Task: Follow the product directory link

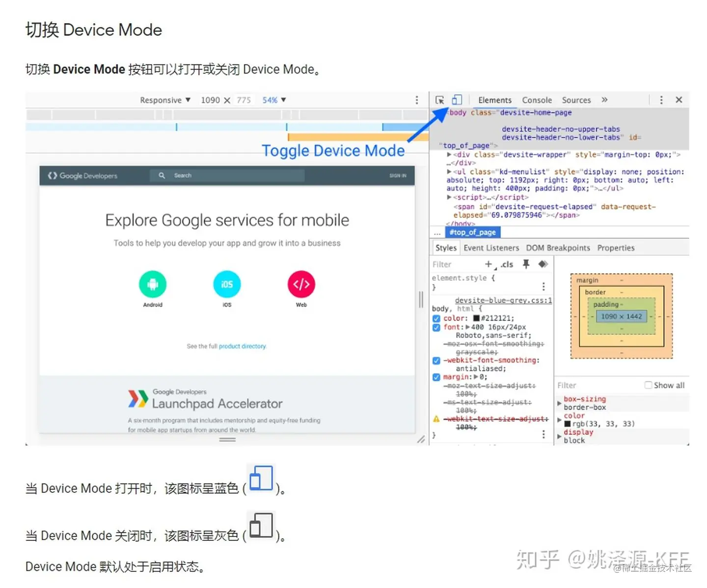Action: tap(243, 347)
